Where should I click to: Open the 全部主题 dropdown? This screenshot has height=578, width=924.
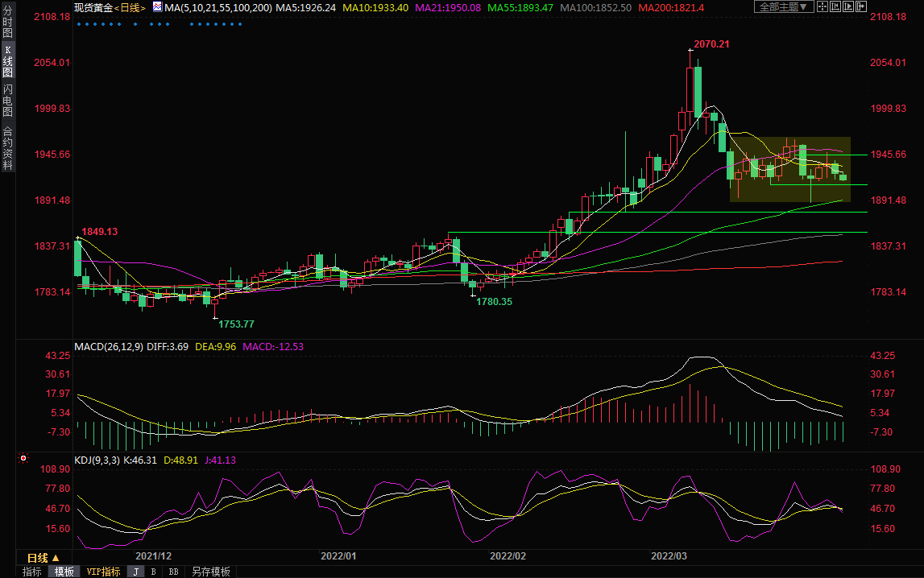[783, 7]
